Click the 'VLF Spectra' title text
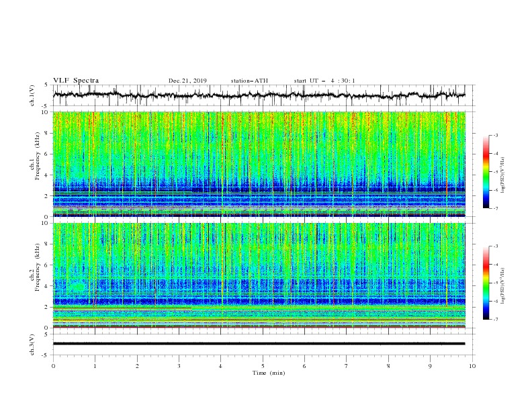Viewport: 532px width, 411px height. [76, 81]
